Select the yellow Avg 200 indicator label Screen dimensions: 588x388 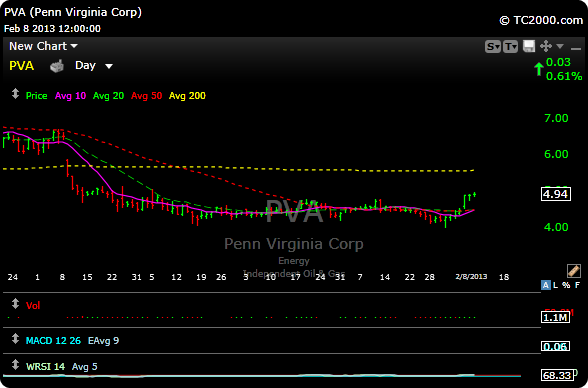187,96
